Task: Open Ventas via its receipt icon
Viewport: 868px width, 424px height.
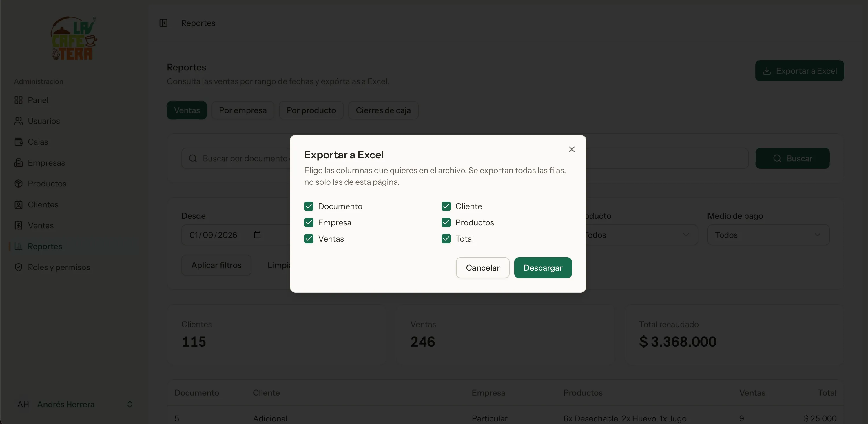Action: point(19,225)
